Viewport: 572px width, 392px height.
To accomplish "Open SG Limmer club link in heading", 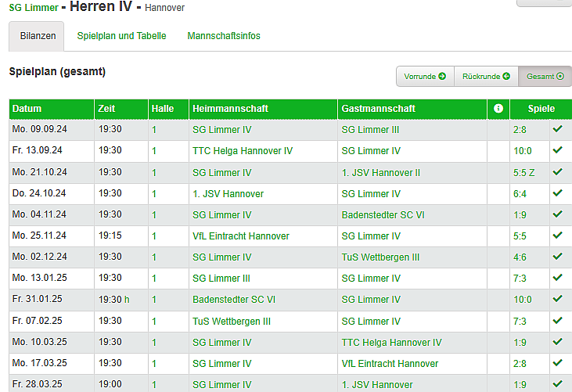I will point(34,8).
